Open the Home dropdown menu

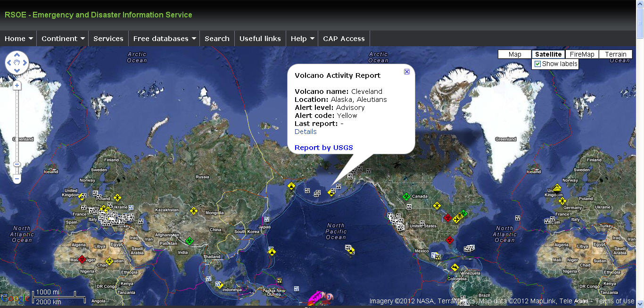[x=19, y=39]
